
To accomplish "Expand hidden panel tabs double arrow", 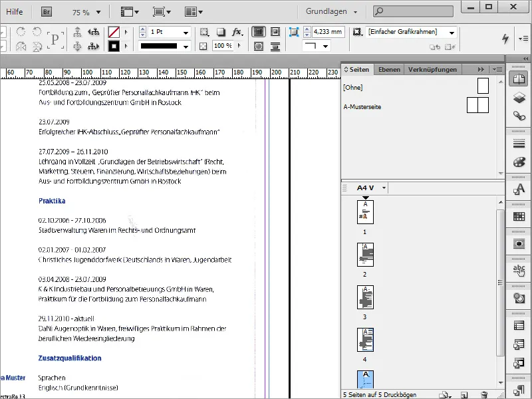I will click(x=481, y=70).
